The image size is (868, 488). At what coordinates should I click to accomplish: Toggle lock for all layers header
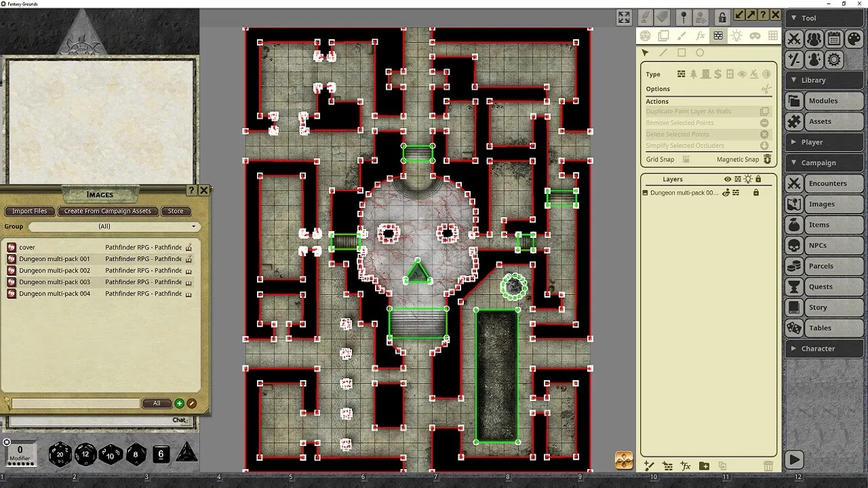point(758,180)
